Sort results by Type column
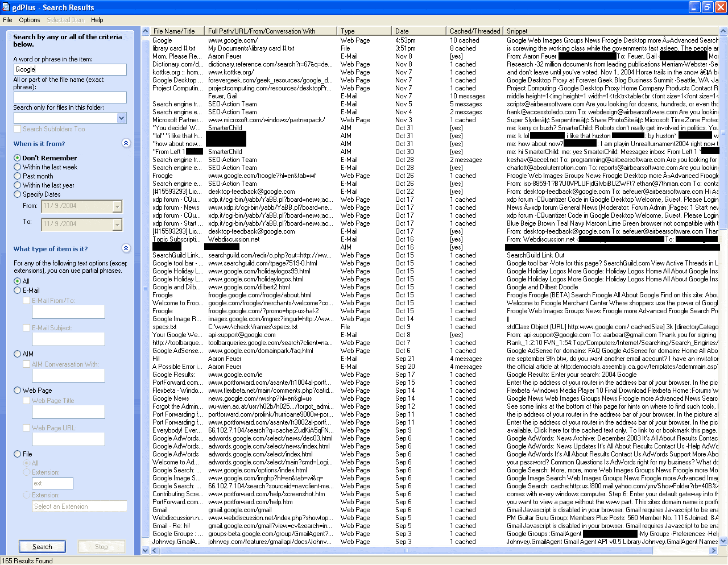Image resolution: width=728 pixels, height=565 pixels. point(364,31)
